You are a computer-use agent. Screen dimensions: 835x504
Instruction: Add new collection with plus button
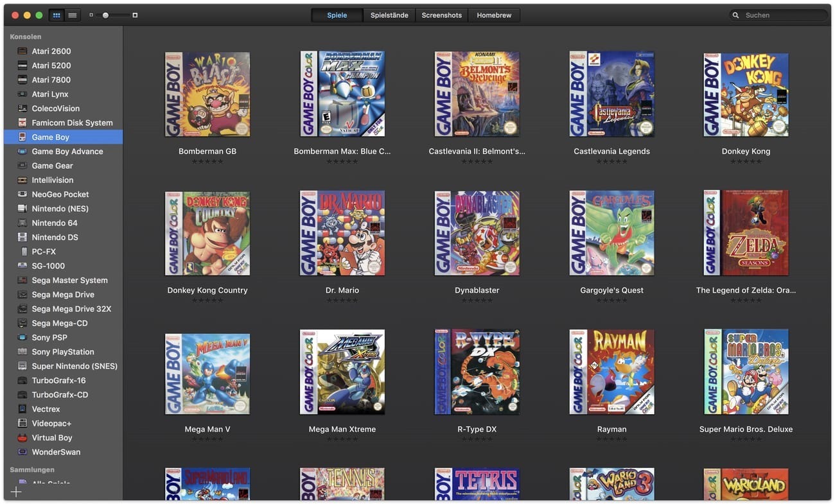click(x=16, y=492)
